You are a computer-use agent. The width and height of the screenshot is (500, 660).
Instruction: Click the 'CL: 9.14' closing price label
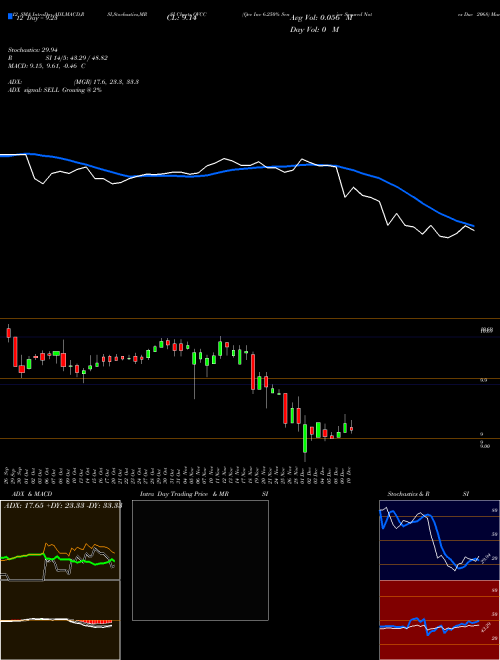tap(182, 18)
